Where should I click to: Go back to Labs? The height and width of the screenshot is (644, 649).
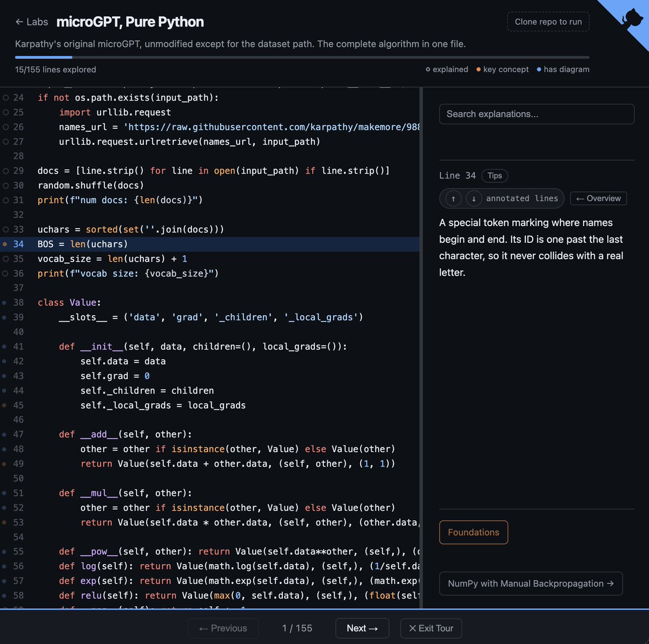click(31, 22)
